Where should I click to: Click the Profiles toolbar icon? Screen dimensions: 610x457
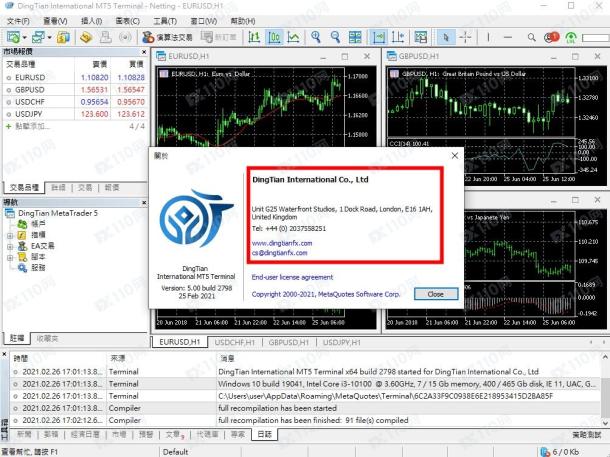[x=38, y=37]
